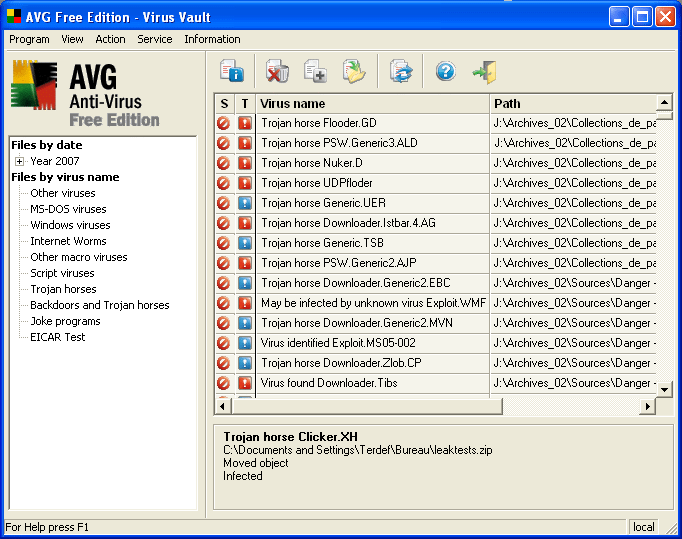
Task: Click the add file toolbar icon
Action: [x=315, y=71]
